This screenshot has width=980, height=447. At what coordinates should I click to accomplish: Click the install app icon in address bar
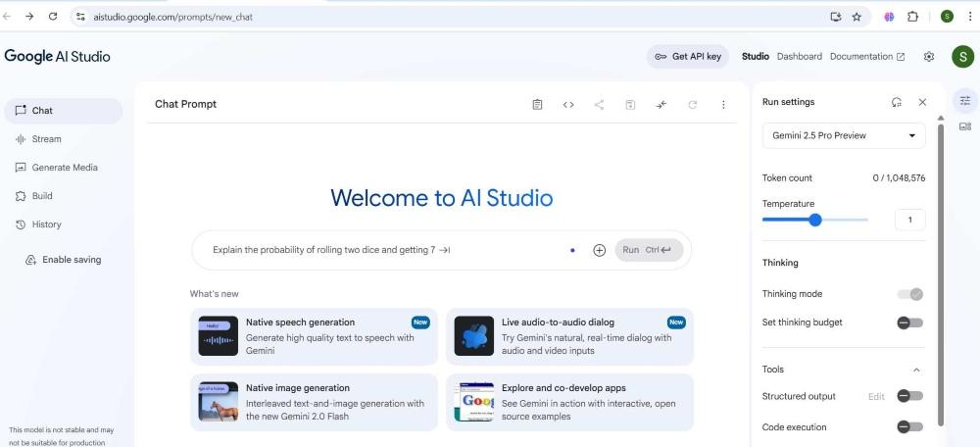point(836,17)
